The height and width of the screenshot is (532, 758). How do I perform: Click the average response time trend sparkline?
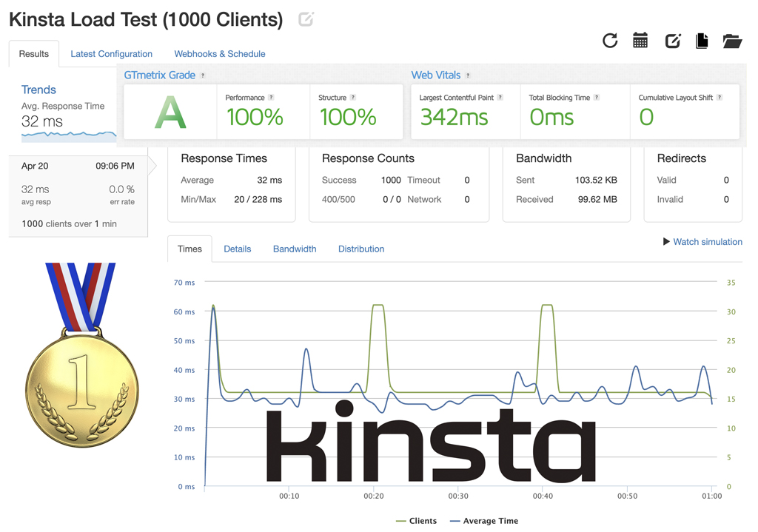[69, 136]
